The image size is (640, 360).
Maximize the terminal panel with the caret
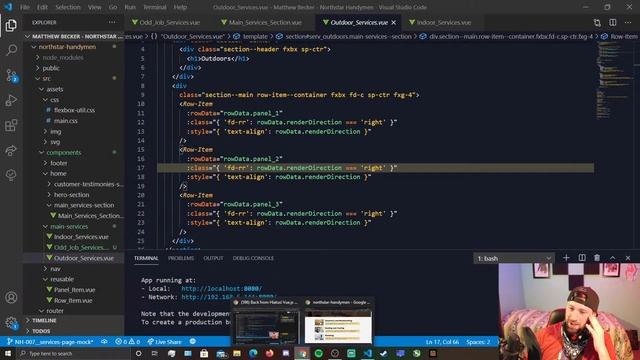[613, 258]
